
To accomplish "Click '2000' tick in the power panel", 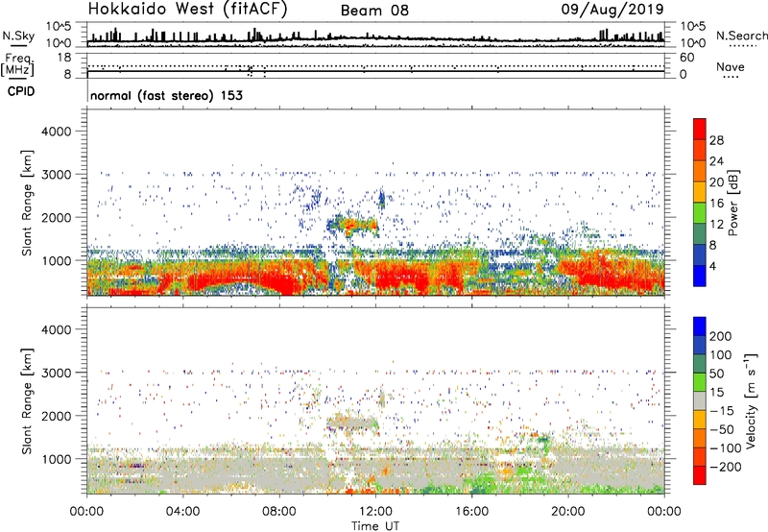I will 57,217.
